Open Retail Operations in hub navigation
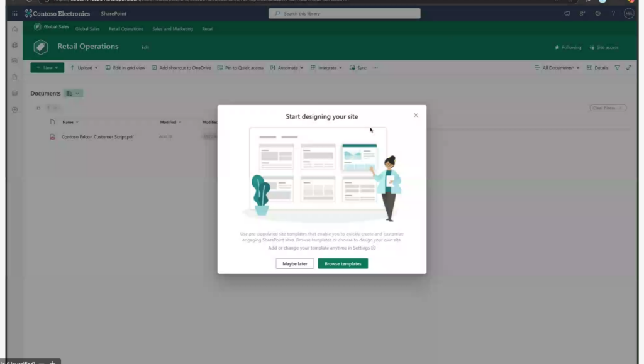644x364 pixels. point(126,29)
